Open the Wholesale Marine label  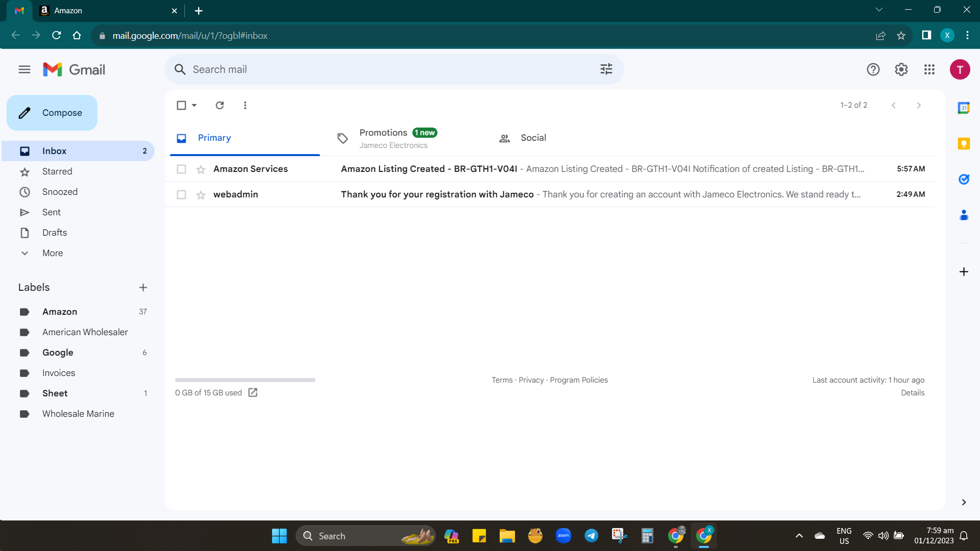(78, 414)
